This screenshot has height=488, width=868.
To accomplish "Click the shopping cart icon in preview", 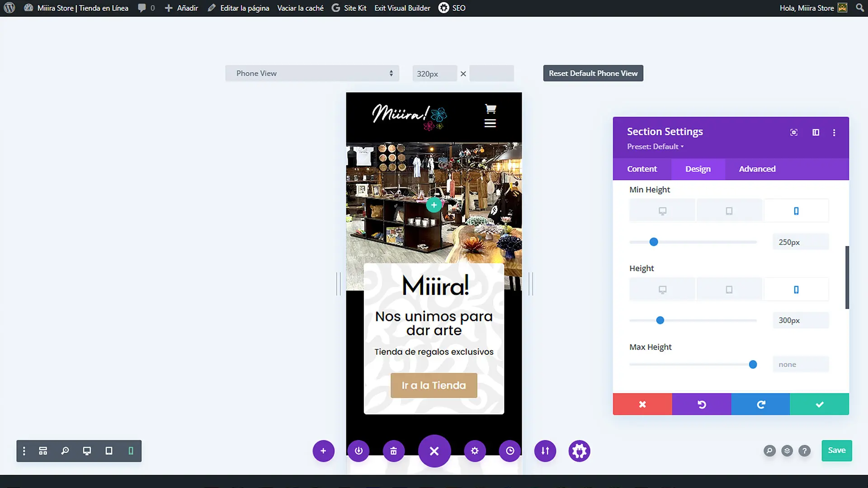I will (x=491, y=109).
